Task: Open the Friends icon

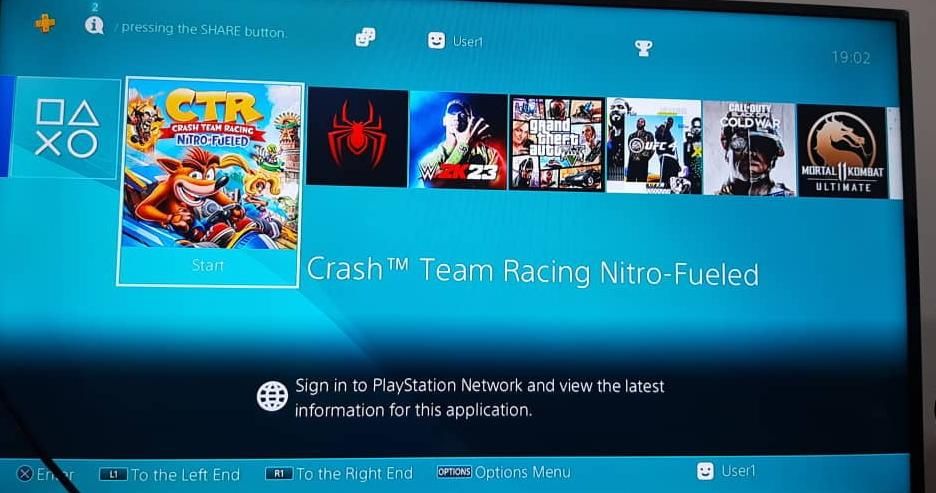Action: click(x=365, y=37)
